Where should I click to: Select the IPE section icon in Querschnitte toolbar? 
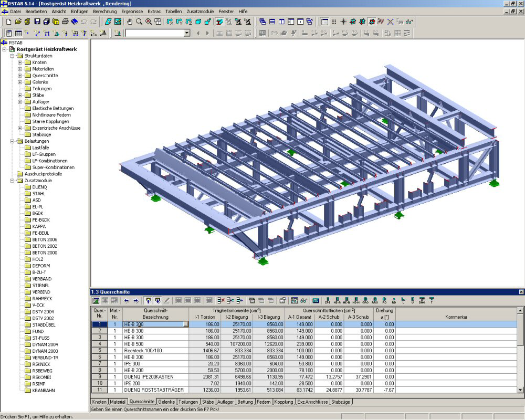(x=328, y=300)
